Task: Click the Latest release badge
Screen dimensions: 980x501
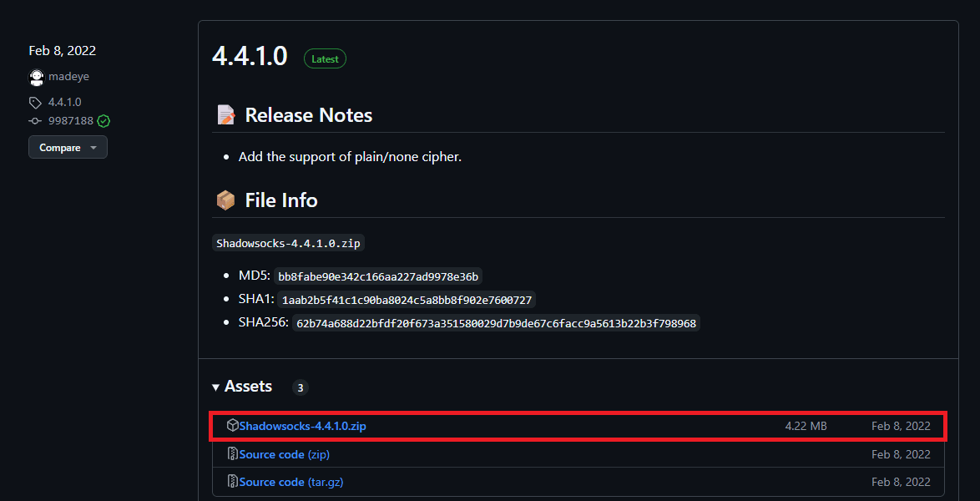Action: [324, 58]
